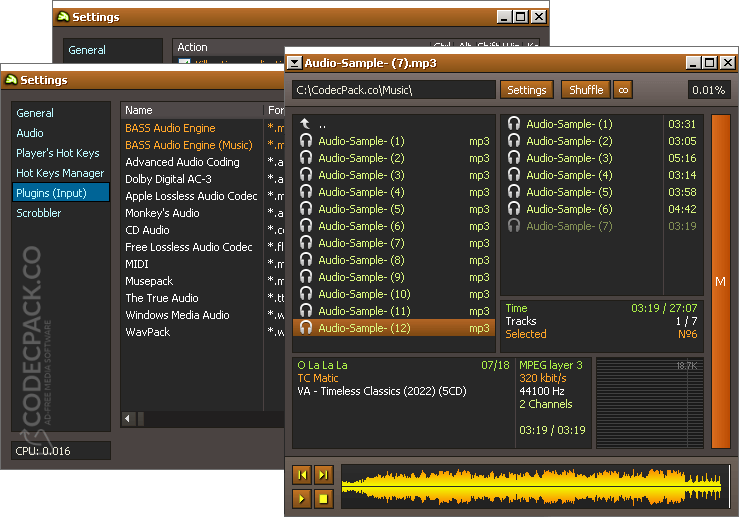Open Settings from the player toolbar
The image size is (739, 517).
pos(526,90)
